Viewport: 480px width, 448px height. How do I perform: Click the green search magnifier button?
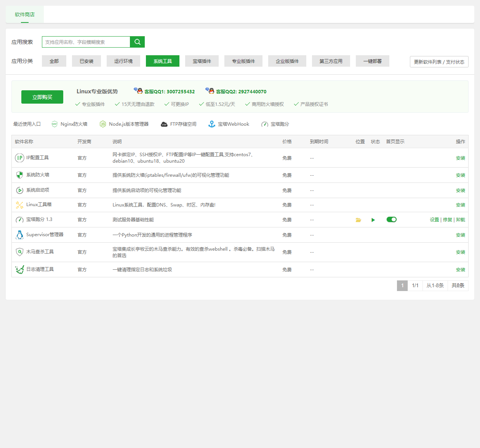point(137,42)
